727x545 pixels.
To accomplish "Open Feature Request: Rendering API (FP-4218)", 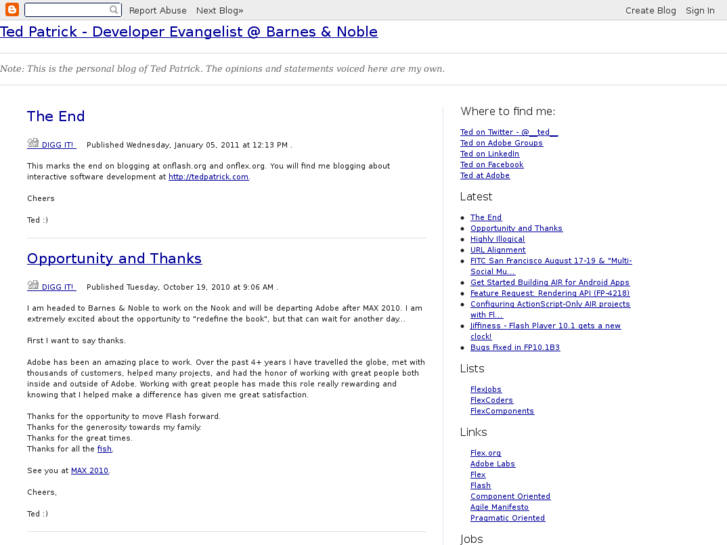I will click(x=550, y=293).
